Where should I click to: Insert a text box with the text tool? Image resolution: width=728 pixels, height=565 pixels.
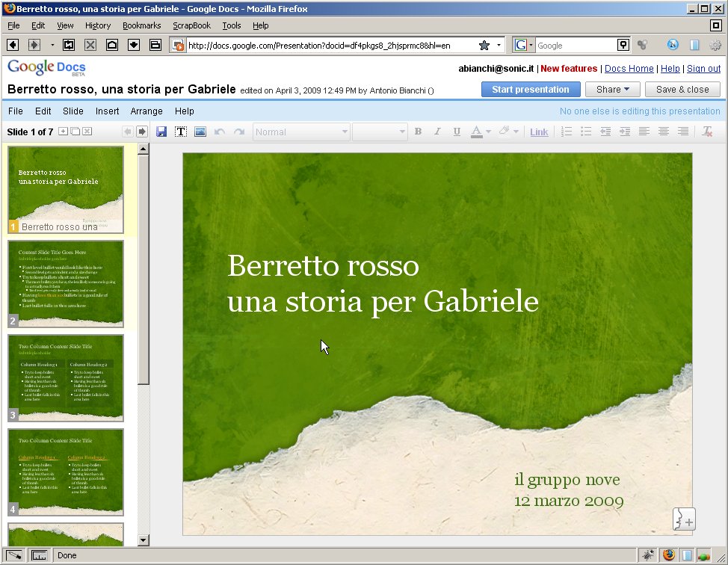pos(180,132)
